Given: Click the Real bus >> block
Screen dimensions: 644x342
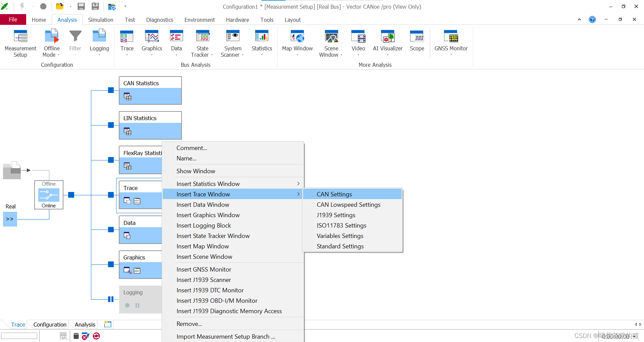Looking at the screenshot, I should (x=10, y=219).
